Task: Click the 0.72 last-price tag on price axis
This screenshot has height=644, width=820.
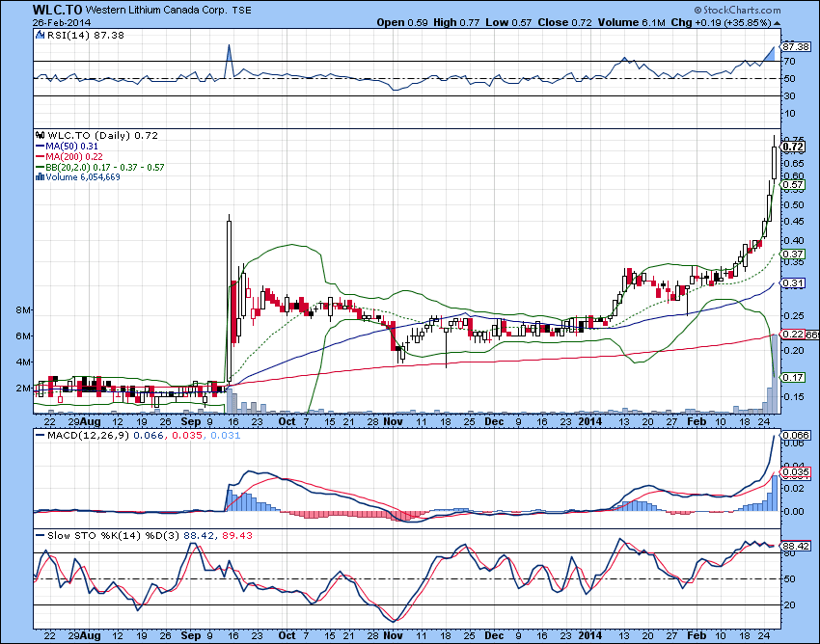Action: 794,147
